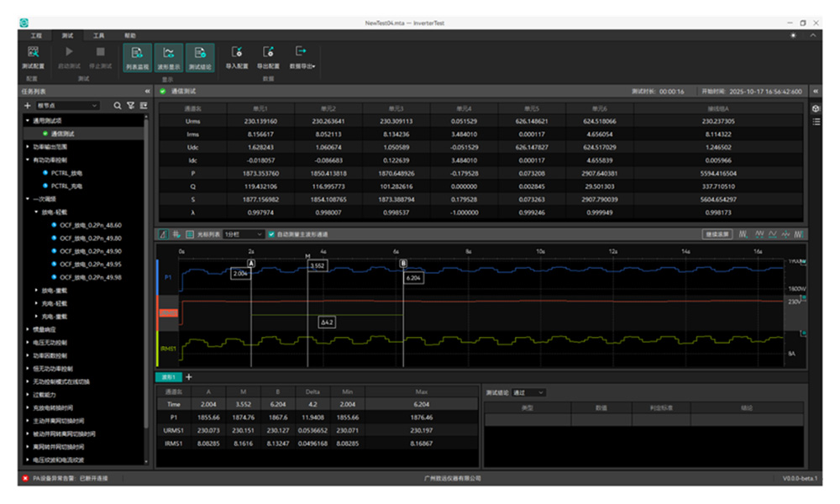This screenshot has width=840, height=504.
Task: Click second waveform display mode icon right of 继续滚屏
Action: click(x=759, y=234)
